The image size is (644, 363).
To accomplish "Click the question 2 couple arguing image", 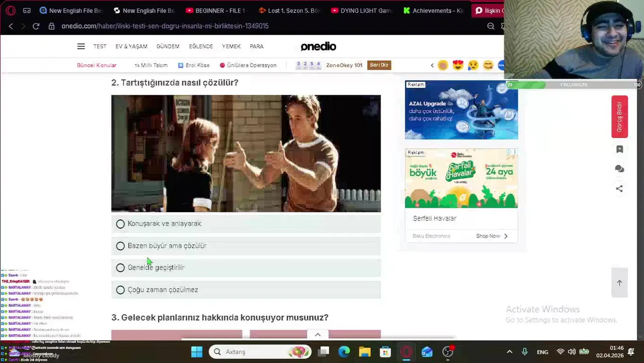I will click(x=246, y=153).
